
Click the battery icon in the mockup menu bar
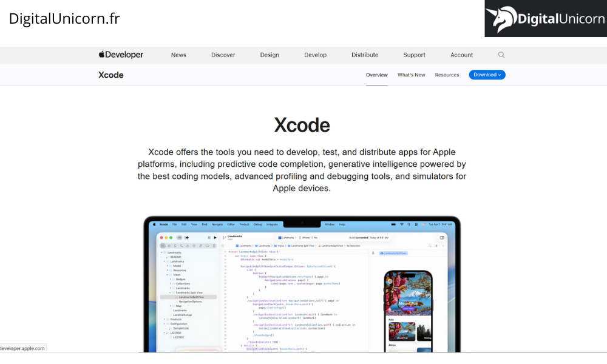point(393,225)
